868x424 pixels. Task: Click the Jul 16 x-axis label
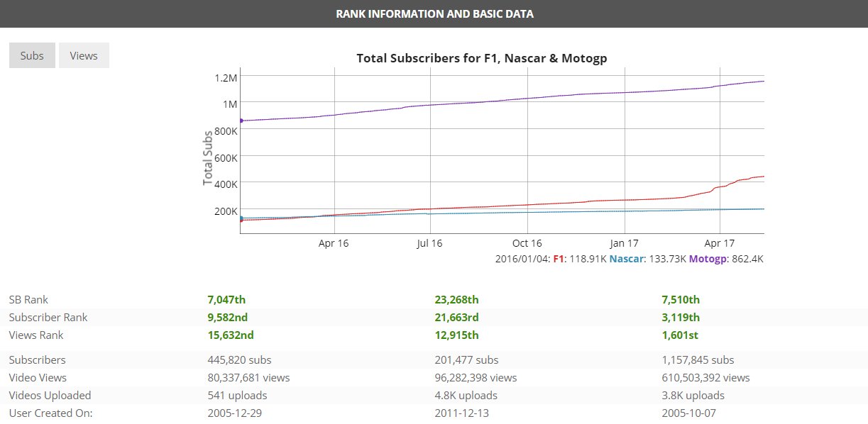point(429,243)
